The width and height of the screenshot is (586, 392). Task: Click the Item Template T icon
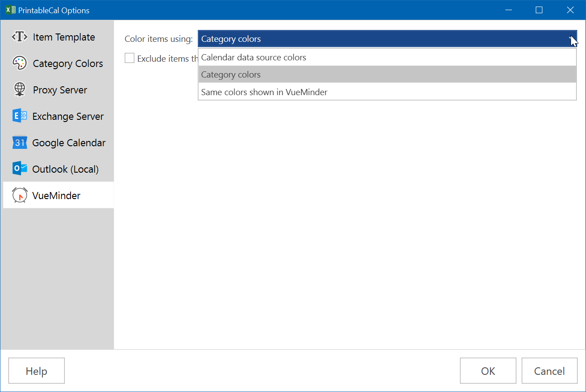[20, 37]
